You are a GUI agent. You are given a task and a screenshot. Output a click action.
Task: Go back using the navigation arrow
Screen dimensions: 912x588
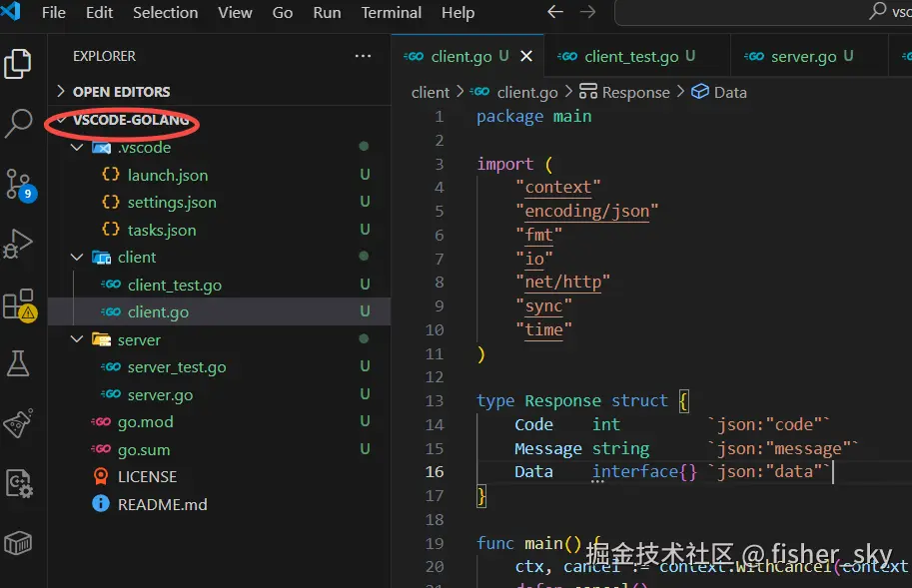coord(555,13)
